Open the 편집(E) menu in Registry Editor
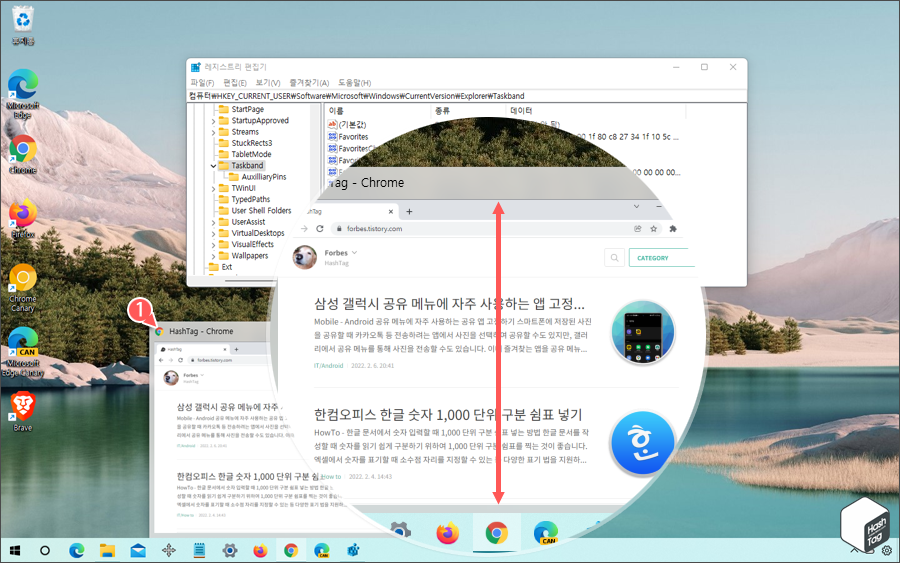This screenshot has height=563, width=900. pyautogui.click(x=235, y=83)
